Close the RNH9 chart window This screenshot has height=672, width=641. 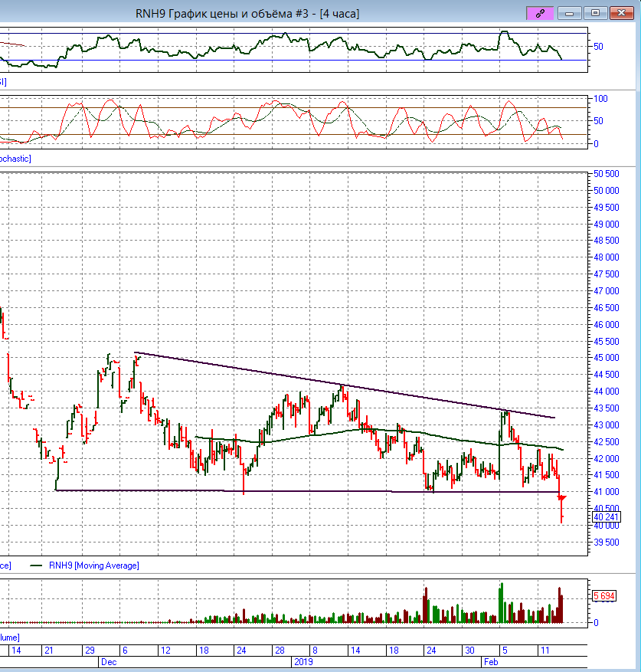click(621, 13)
